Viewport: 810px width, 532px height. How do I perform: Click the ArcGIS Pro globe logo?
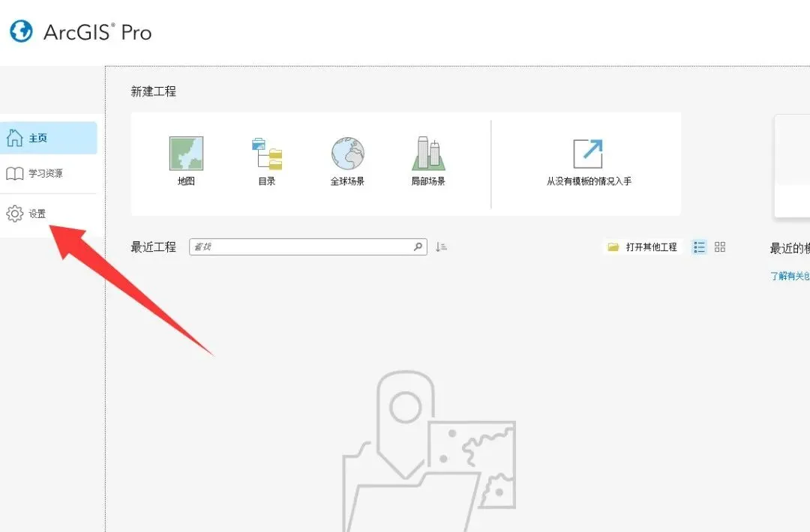tap(21, 31)
